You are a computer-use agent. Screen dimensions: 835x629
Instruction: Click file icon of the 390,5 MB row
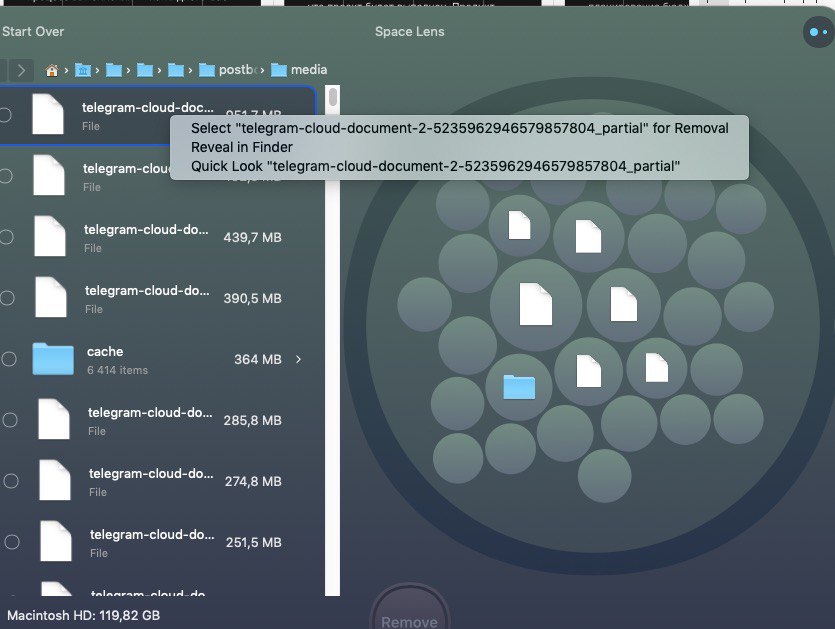tap(51, 297)
